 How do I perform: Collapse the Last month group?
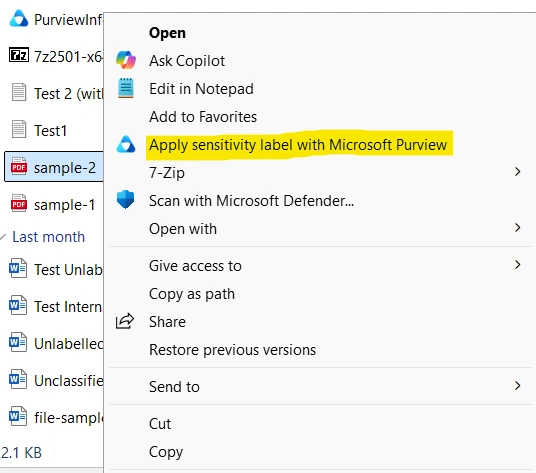click(x=3, y=236)
